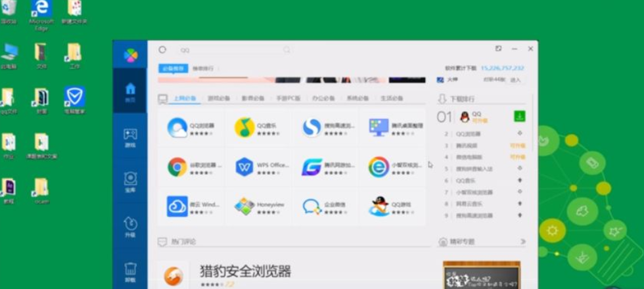Open the 首页 home icon in the sidebar

pos(130,92)
